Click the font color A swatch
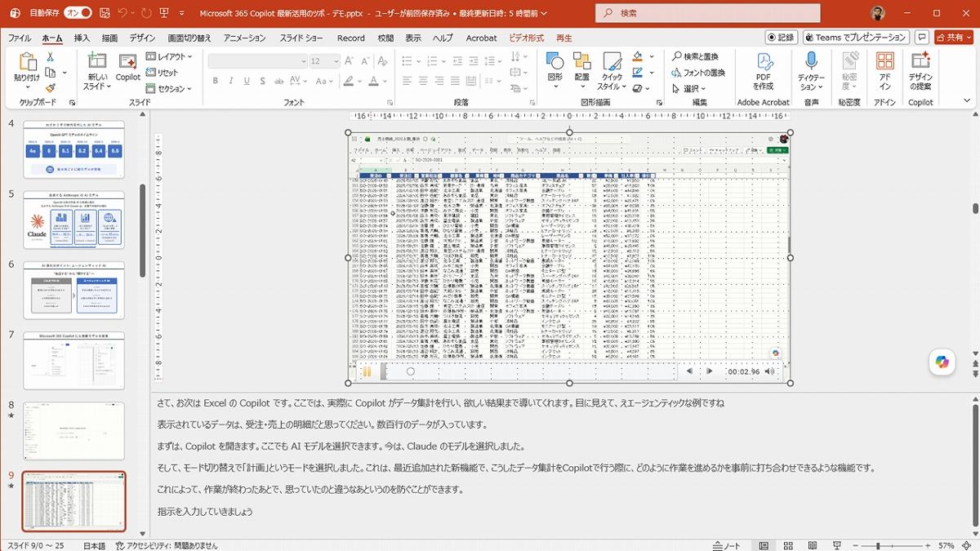 [374, 81]
